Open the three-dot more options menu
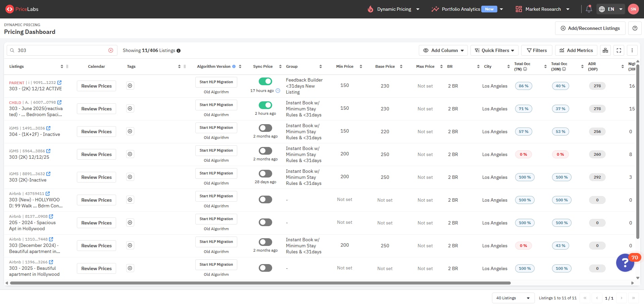This screenshot has width=644, height=305. point(632,50)
